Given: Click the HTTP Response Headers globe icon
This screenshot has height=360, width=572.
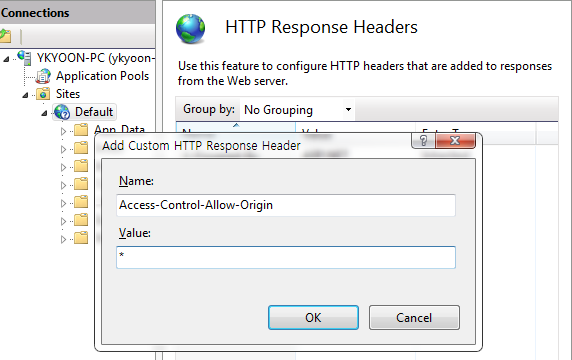Looking at the screenshot, I should (190, 29).
